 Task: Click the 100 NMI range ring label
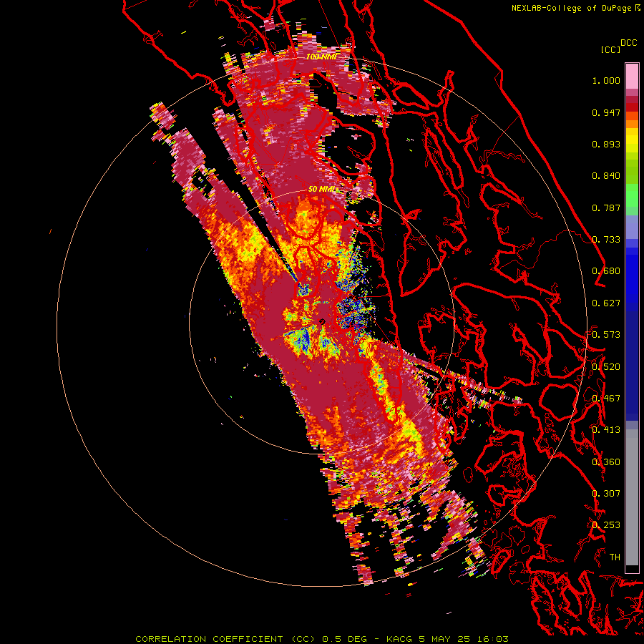(321, 57)
